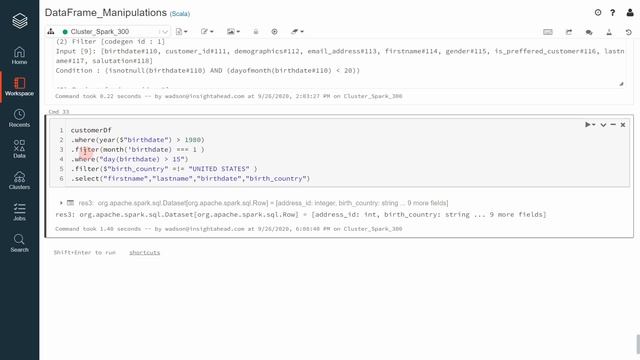Click the Databricks logo in sidebar
The image size is (640, 360).
pyautogui.click(x=20, y=21)
